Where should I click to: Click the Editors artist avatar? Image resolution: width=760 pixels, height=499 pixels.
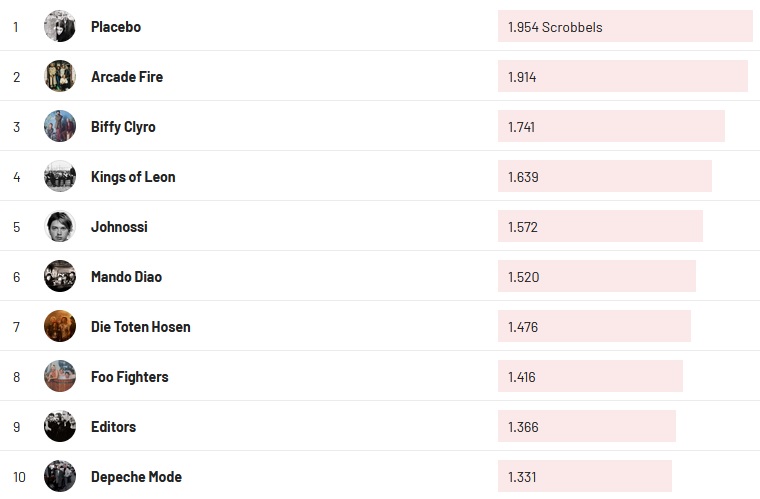click(60, 427)
